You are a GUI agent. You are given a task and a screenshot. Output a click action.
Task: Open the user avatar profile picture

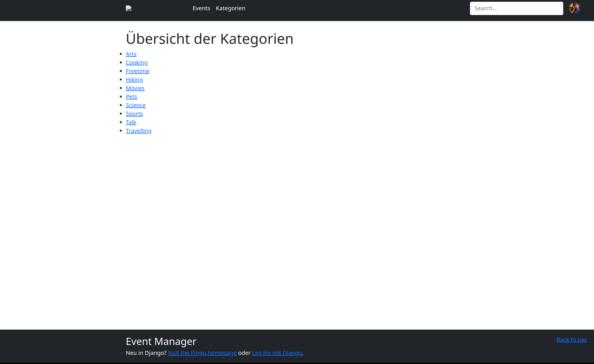tap(575, 8)
